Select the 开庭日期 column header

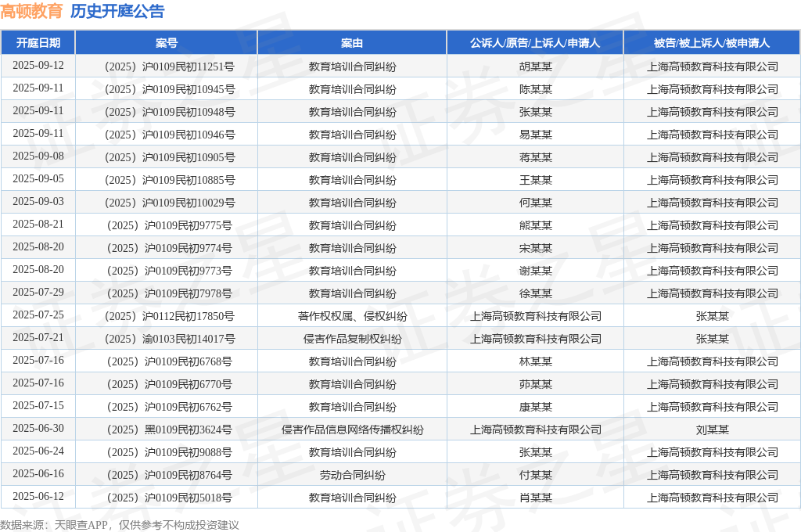pos(38,43)
